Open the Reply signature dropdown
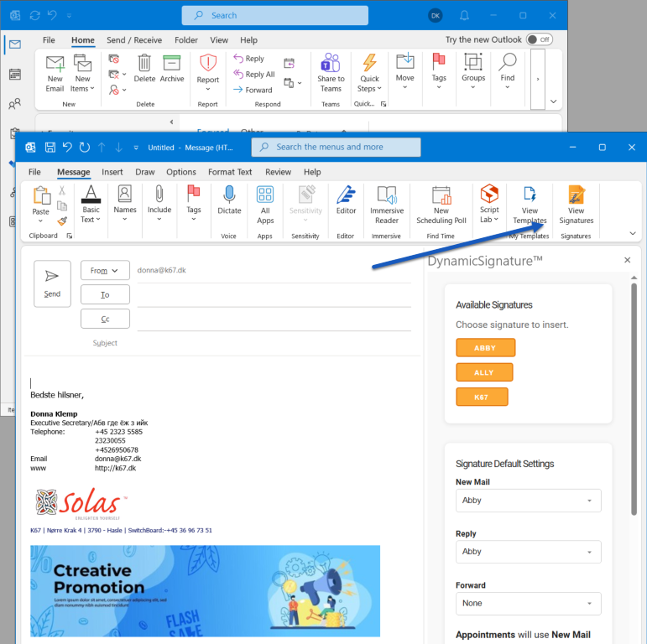 pos(529,552)
